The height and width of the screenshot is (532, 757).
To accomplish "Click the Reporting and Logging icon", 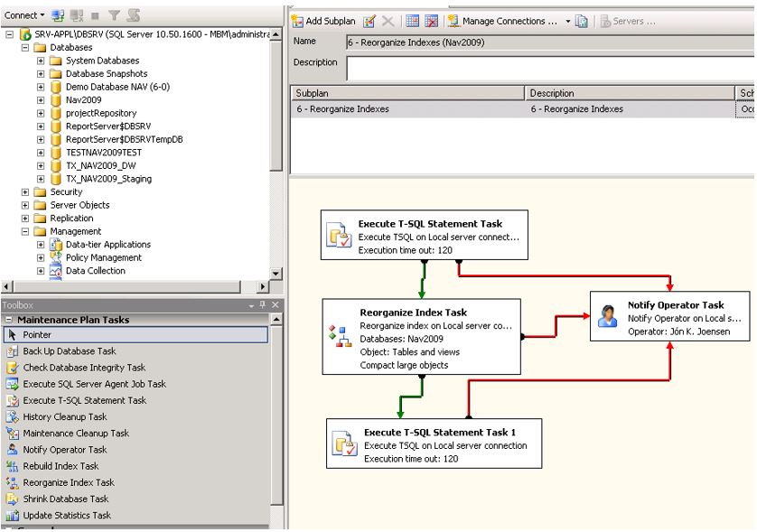I will tap(582, 21).
